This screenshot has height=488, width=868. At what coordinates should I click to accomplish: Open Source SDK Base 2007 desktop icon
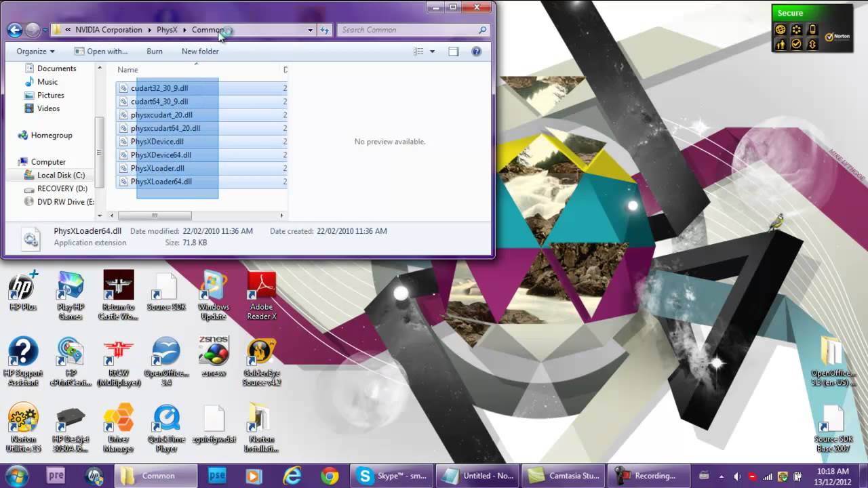pyautogui.click(x=833, y=428)
